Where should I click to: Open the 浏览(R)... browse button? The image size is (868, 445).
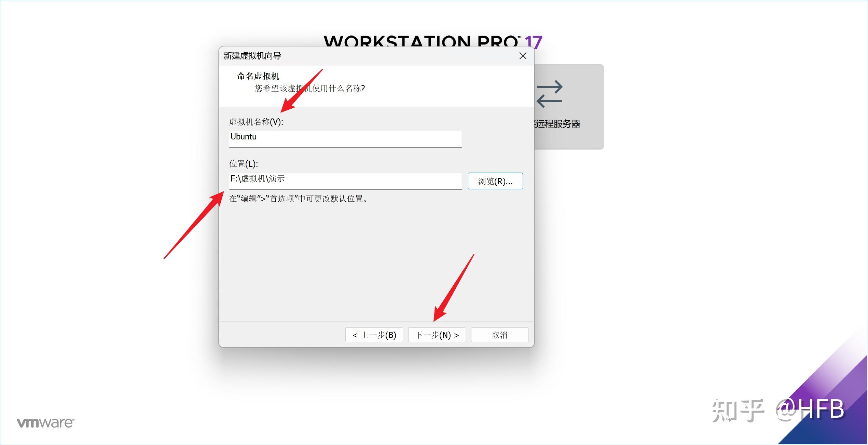coord(495,181)
